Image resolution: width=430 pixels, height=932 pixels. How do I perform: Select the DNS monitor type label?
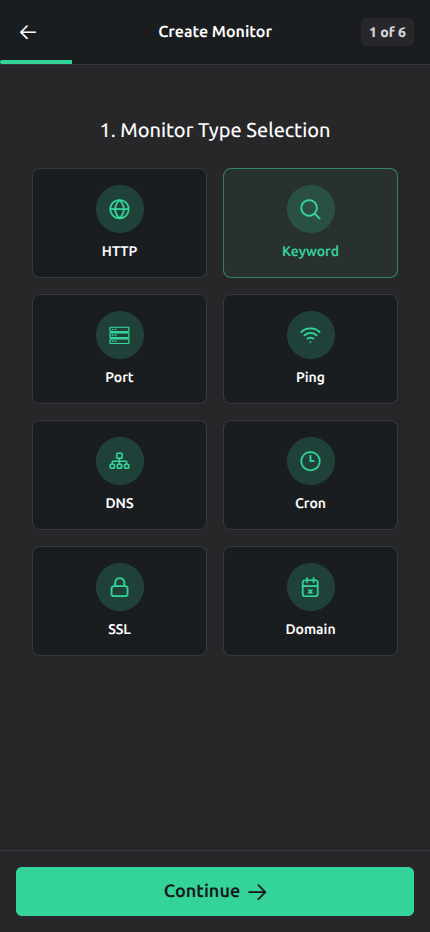point(120,503)
